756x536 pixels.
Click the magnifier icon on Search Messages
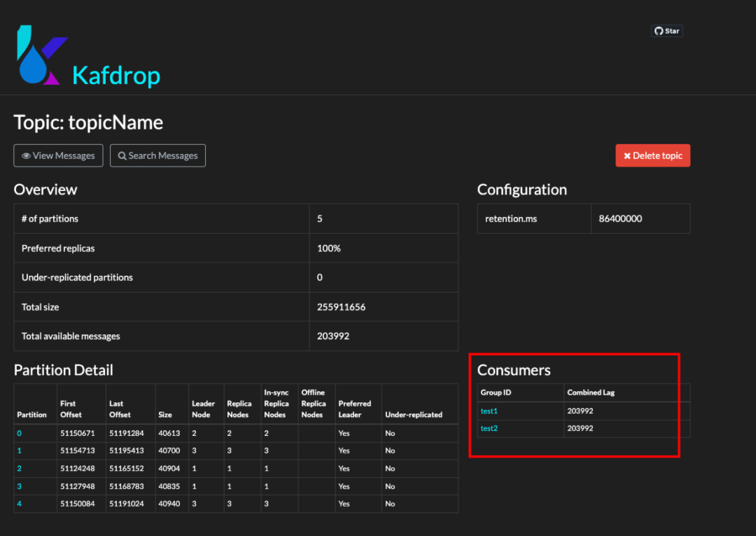[x=122, y=155]
